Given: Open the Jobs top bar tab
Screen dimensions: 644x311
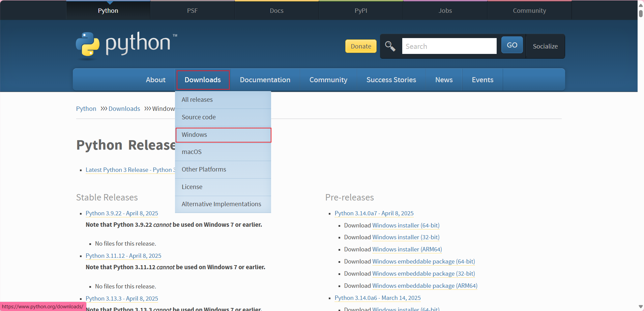Looking at the screenshot, I should pos(445,10).
